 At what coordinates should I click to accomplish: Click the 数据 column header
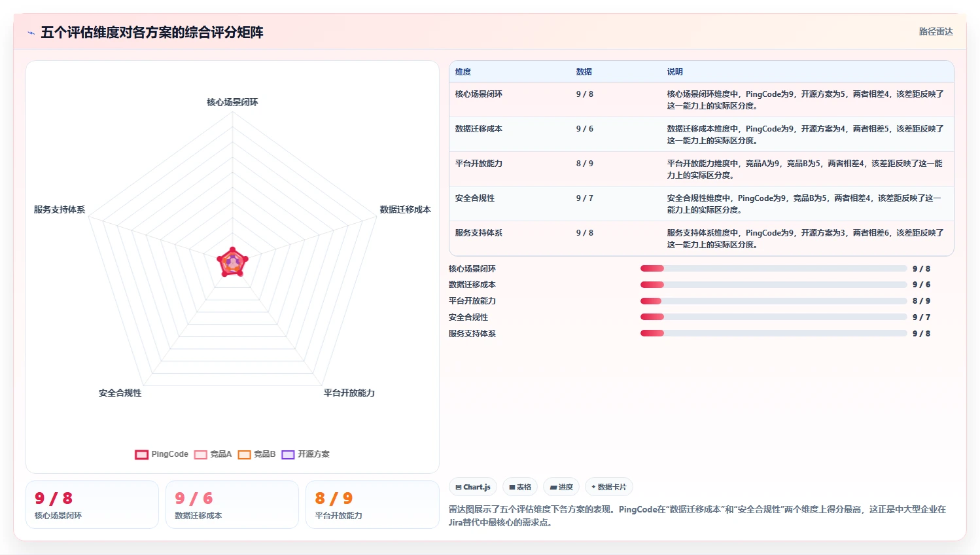click(584, 72)
